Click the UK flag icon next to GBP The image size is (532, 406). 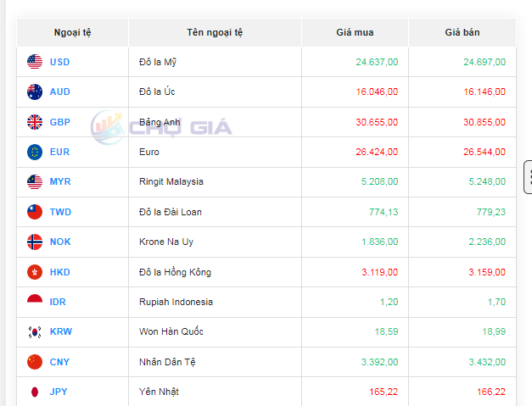point(35,122)
